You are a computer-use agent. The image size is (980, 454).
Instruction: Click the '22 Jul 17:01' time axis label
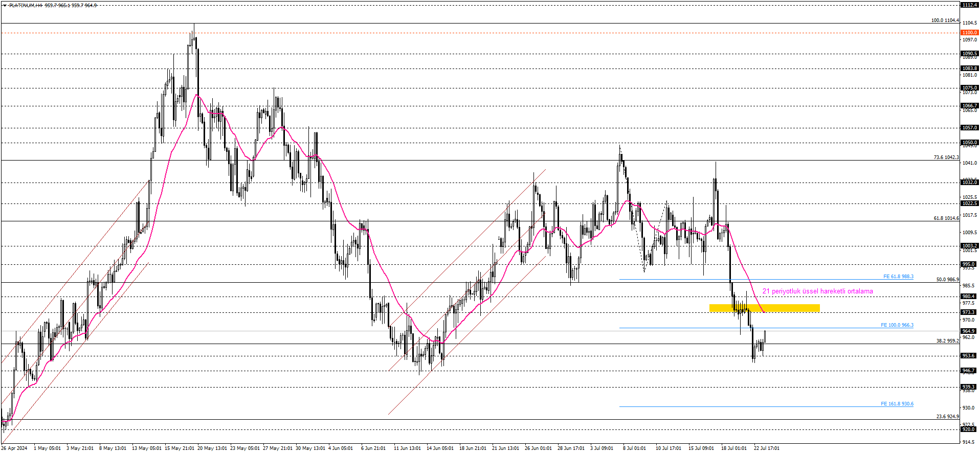tap(767, 448)
